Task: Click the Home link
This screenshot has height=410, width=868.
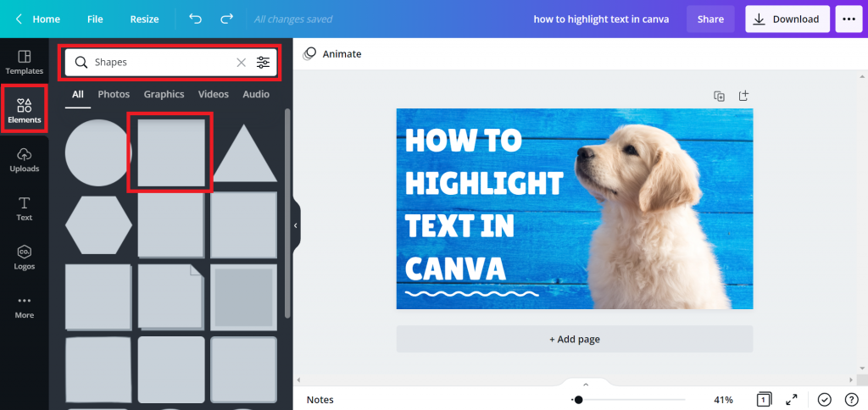Action: [46, 19]
